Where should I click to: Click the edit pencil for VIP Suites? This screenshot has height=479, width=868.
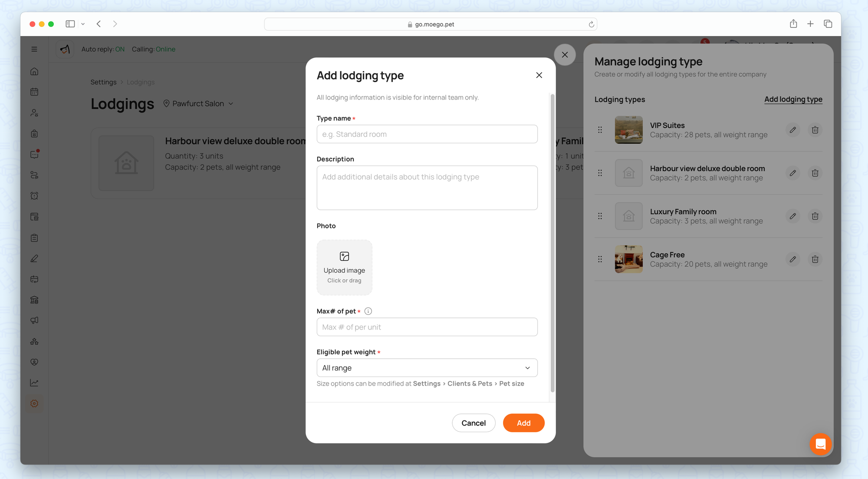tap(792, 130)
